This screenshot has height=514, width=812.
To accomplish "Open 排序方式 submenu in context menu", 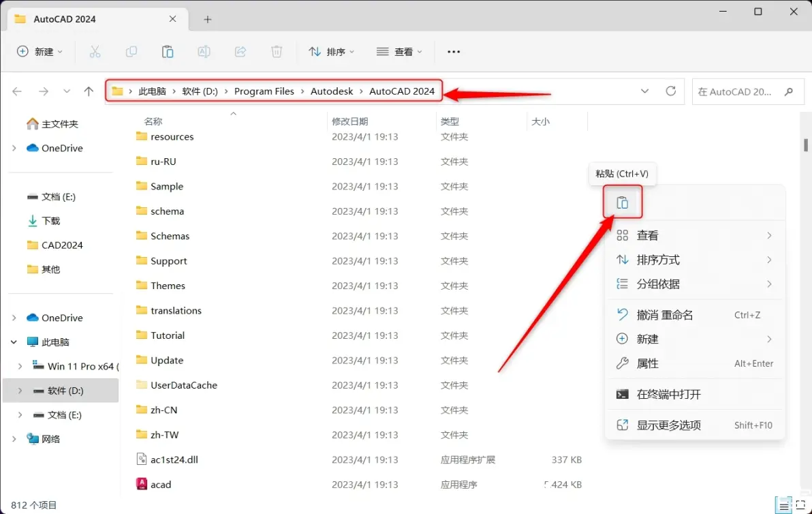I will pyautogui.click(x=694, y=260).
